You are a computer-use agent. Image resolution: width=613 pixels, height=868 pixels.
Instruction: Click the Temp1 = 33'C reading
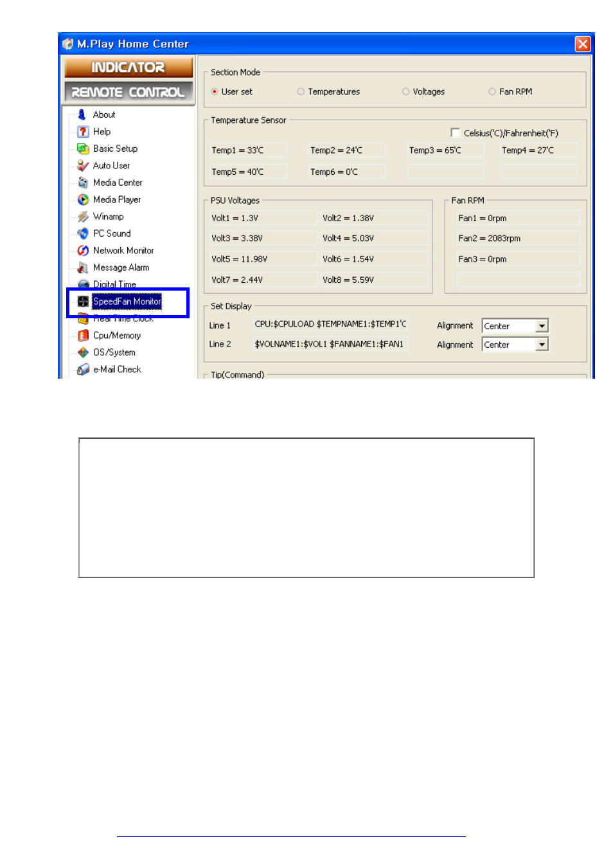[248, 150]
